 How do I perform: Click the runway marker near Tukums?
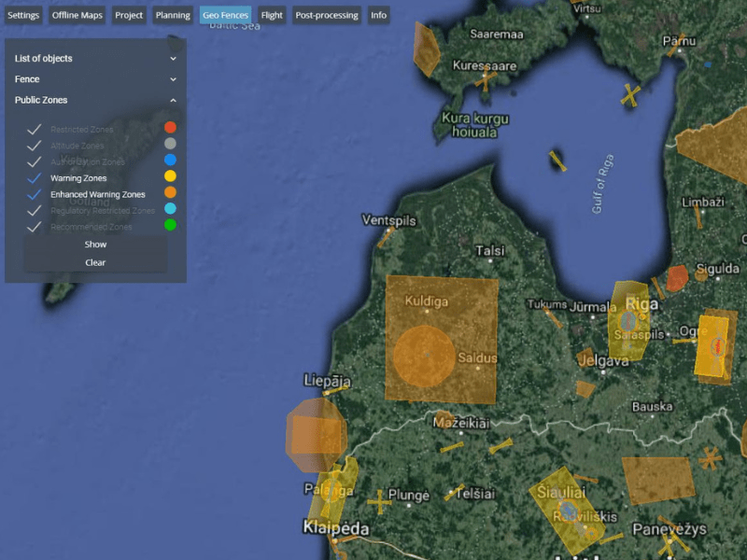(x=553, y=317)
